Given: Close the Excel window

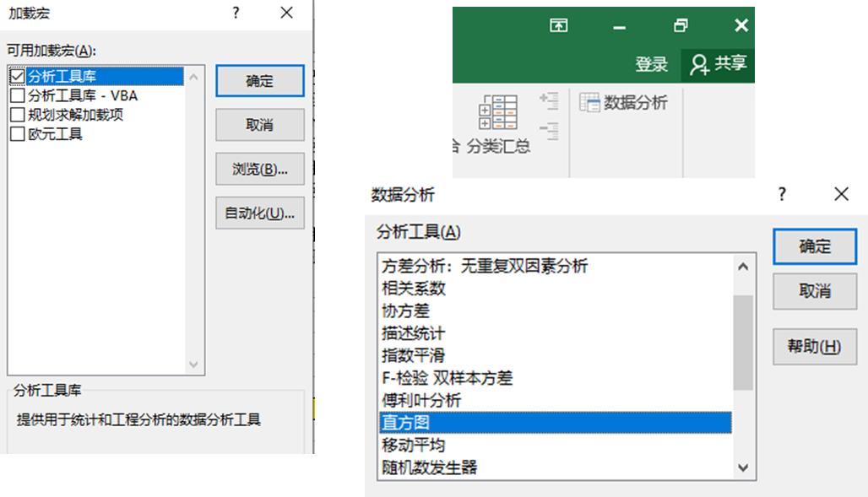Looking at the screenshot, I should click(741, 25).
